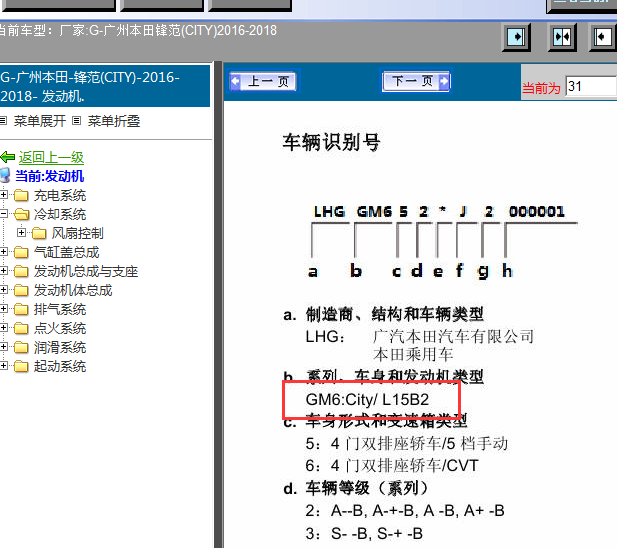The image size is (617, 548).
Task: Click the 2: A--B, A-+-B line
Action: [x=405, y=511]
